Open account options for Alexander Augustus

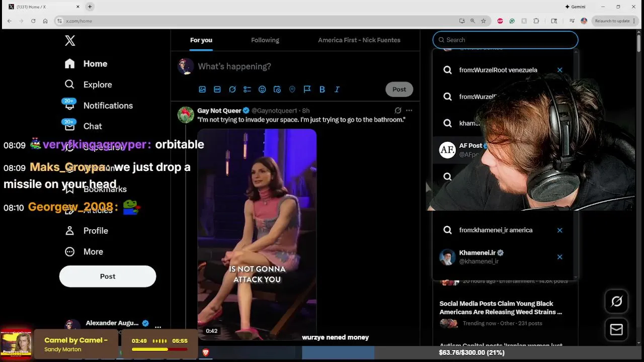158,326
